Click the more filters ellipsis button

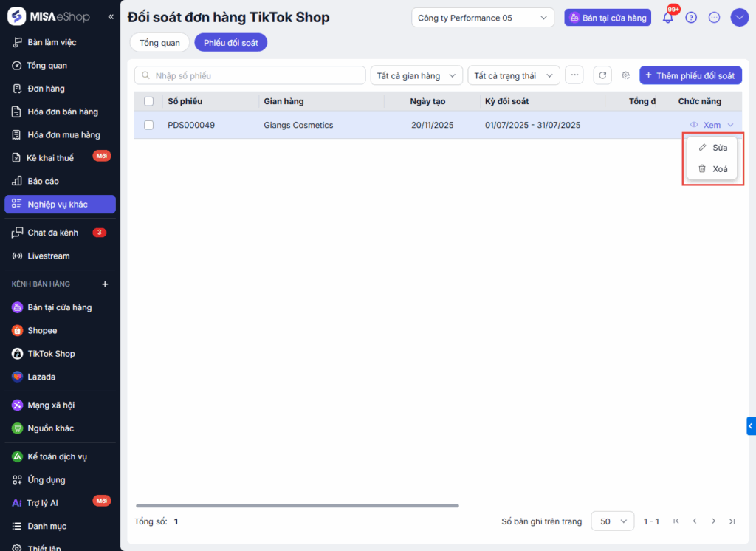coord(574,75)
